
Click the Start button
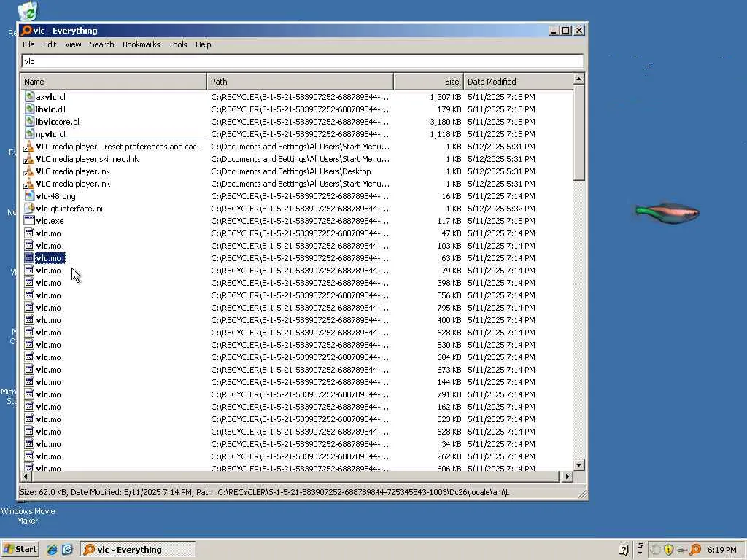[x=20, y=549]
